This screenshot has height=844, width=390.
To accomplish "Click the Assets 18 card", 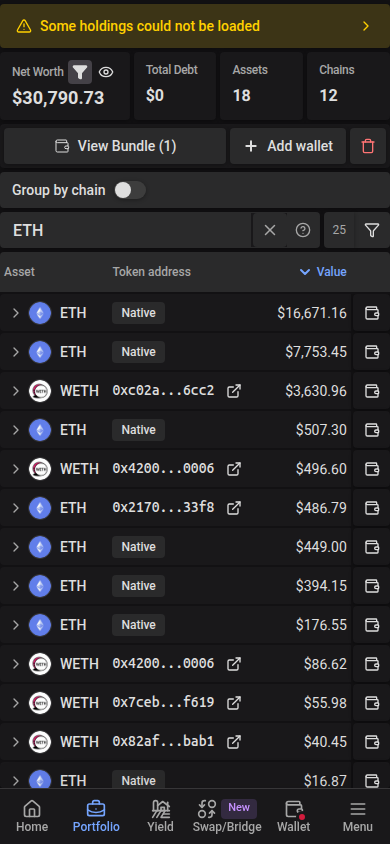I will 261,86.
